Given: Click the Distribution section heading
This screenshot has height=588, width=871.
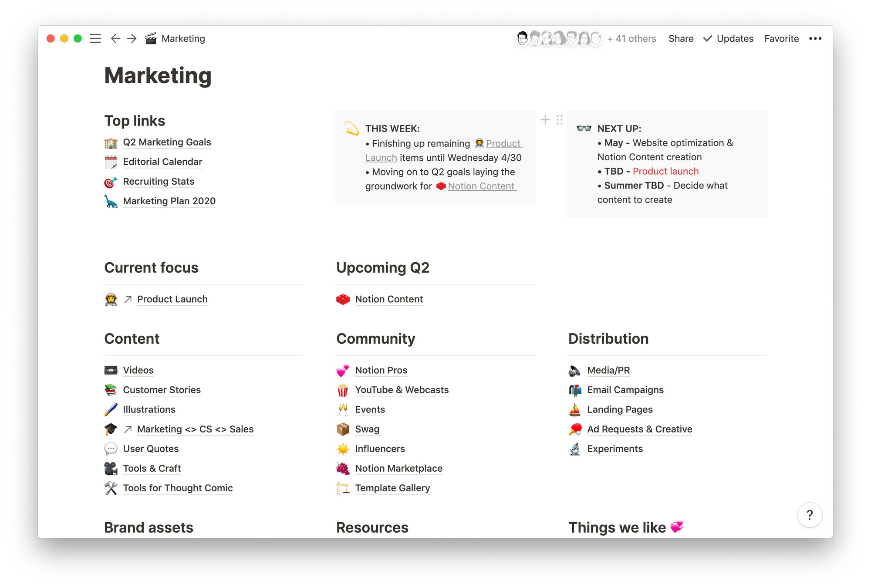Looking at the screenshot, I should [x=608, y=338].
